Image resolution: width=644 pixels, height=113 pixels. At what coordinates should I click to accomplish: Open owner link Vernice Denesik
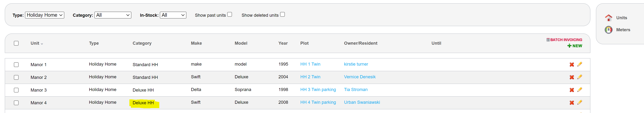click(360, 77)
